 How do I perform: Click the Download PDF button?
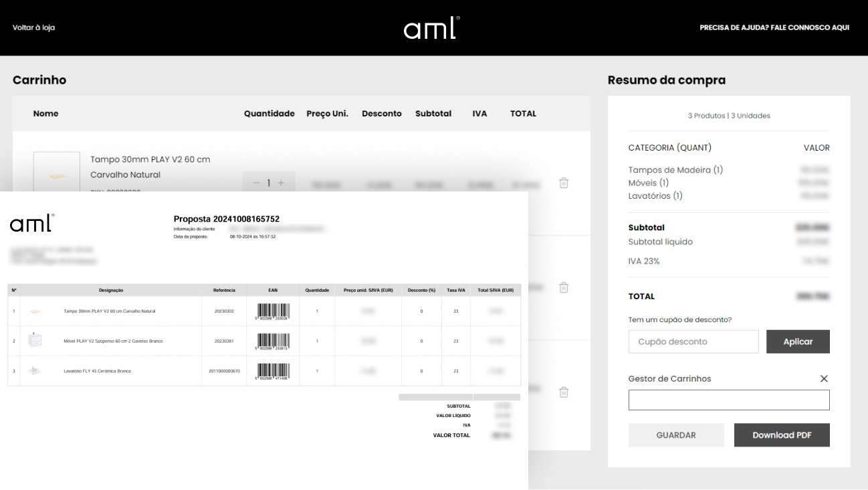[x=782, y=435]
